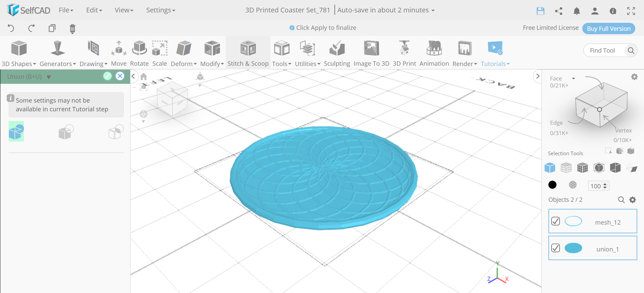
Task: Select the Scale tool
Action: tap(160, 53)
